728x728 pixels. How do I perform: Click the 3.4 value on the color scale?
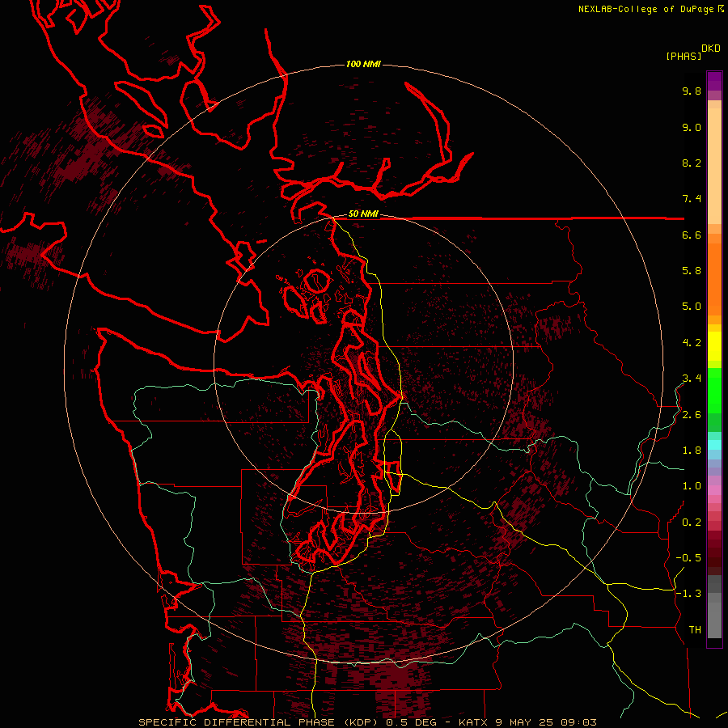692,379
